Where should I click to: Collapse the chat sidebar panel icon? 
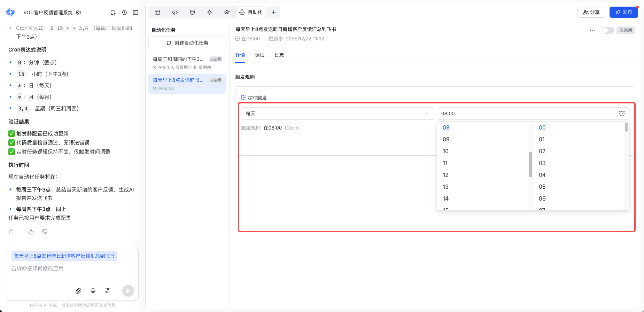click(135, 13)
